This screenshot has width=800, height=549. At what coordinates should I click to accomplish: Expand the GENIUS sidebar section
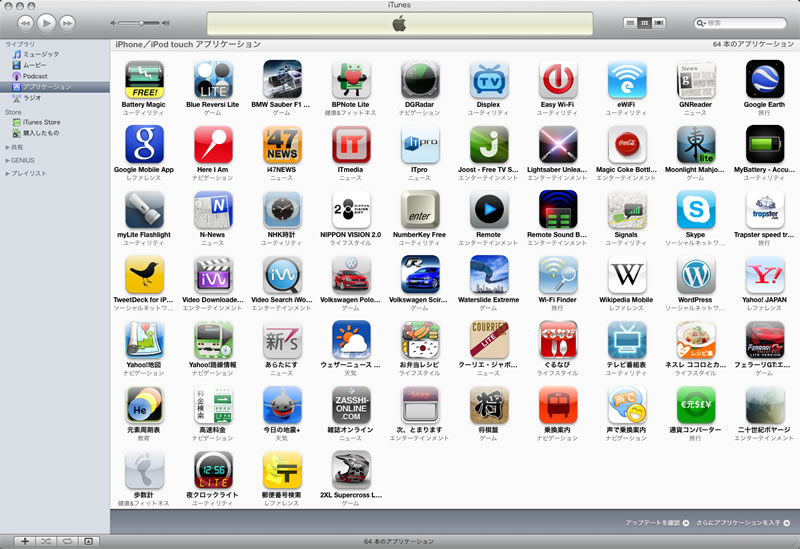8,160
